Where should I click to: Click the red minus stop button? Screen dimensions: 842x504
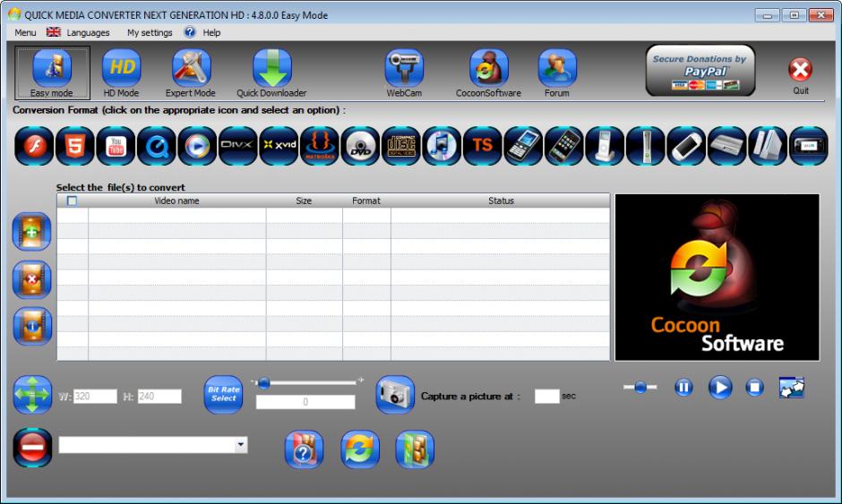click(32, 447)
